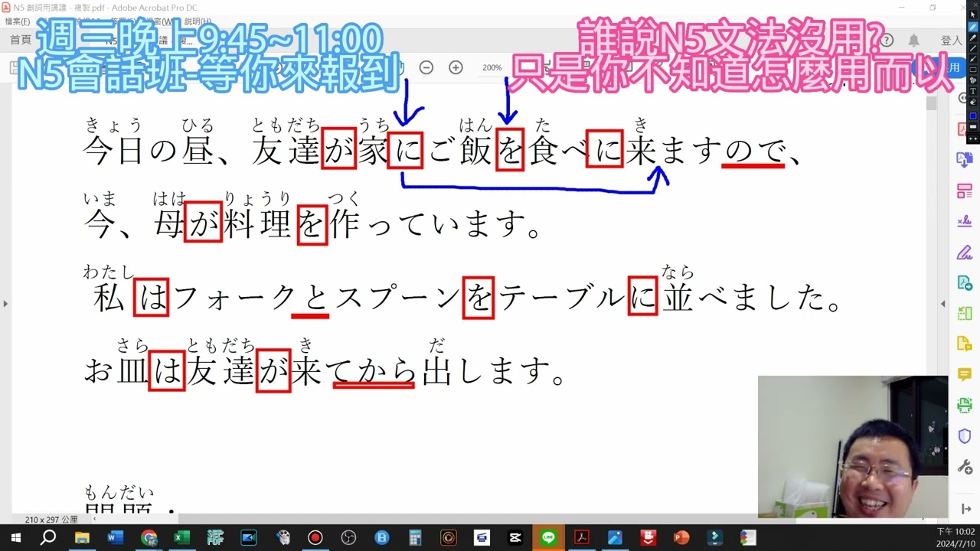
Task: Click the vertical scrollbar thumb
Action: click(932, 103)
